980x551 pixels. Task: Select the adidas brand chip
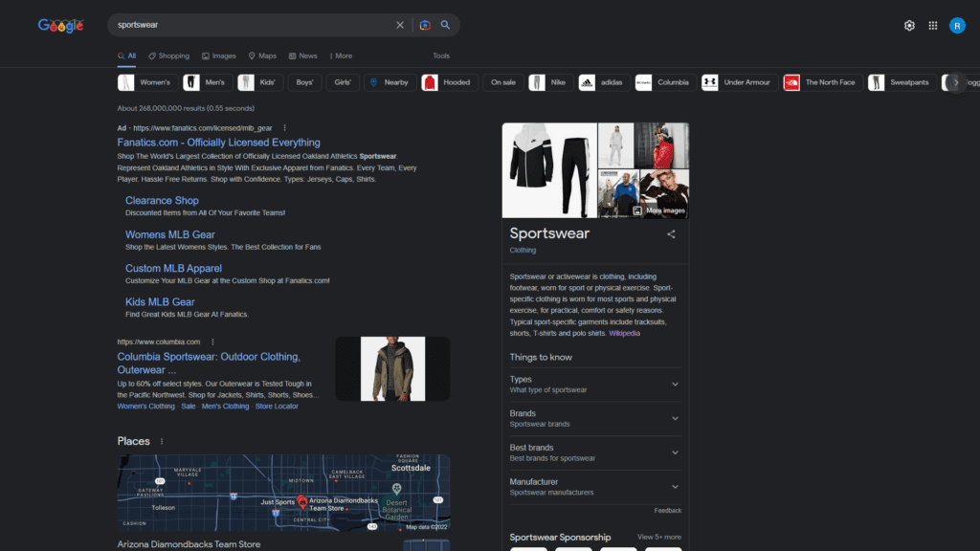pos(605,82)
